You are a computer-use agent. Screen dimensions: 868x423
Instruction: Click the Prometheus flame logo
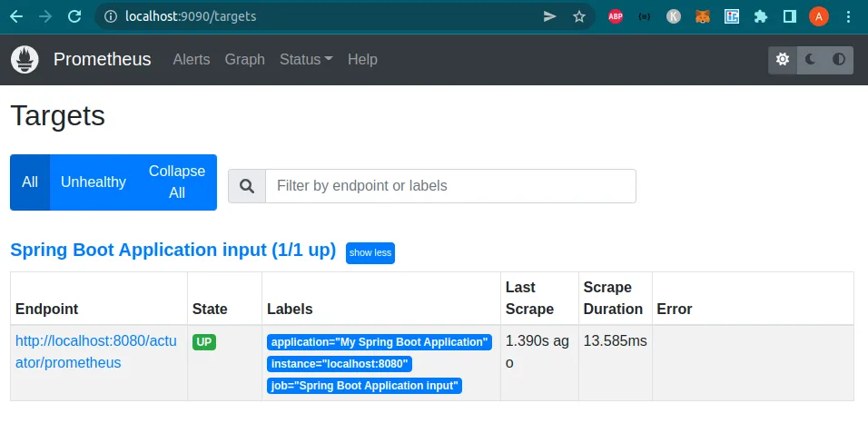[x=25, y=59]
